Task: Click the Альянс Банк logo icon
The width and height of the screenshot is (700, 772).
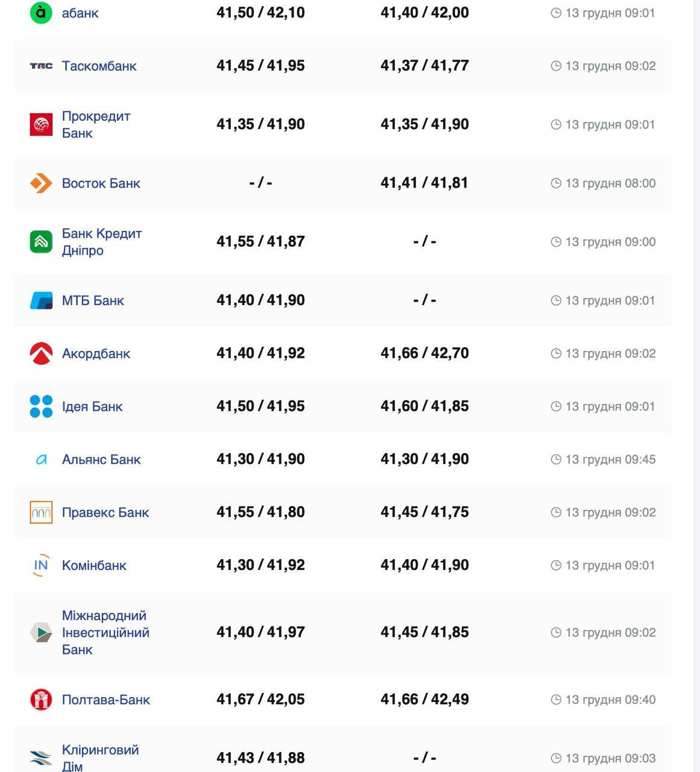Action: point(41,460)
